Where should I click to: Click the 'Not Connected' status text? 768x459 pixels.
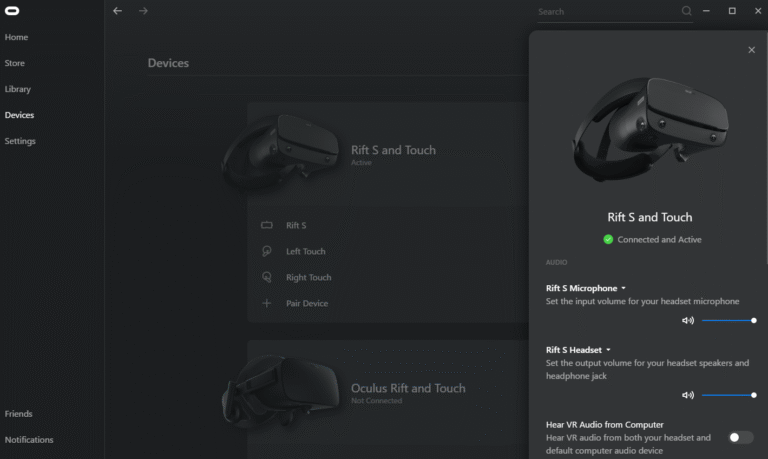[376, 401]
